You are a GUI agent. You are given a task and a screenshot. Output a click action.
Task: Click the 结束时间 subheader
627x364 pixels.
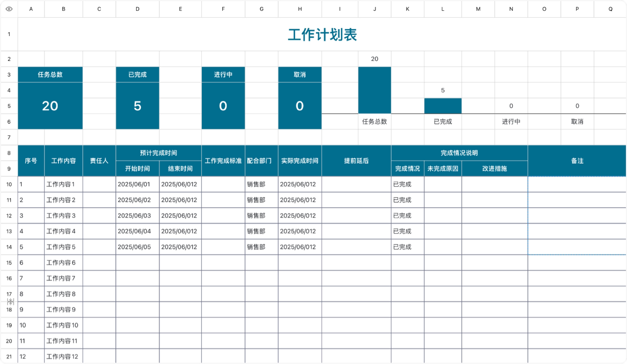pyautogui.click(x=180, y=169)
